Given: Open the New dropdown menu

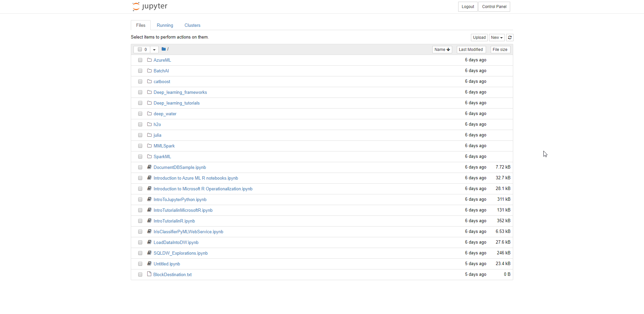Looking at the screenshot, I should [497, 38].
